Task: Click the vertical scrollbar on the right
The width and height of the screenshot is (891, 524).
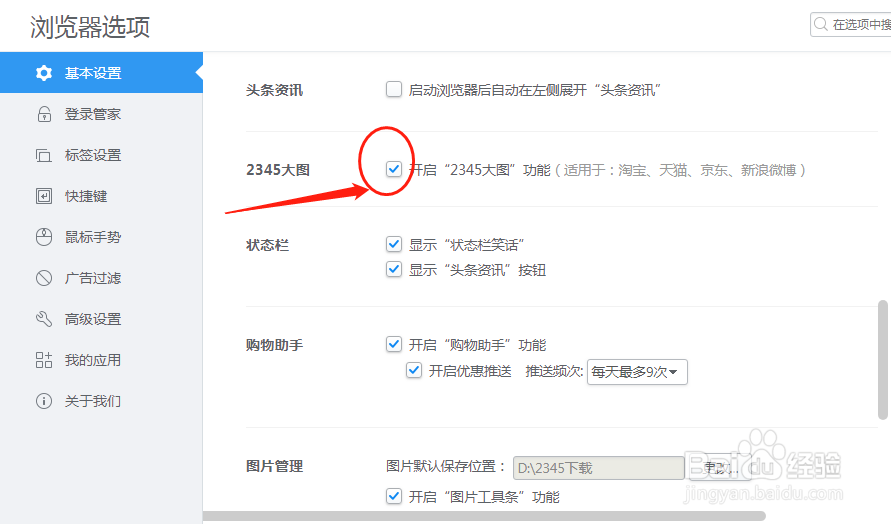Action: pos(882,360)
